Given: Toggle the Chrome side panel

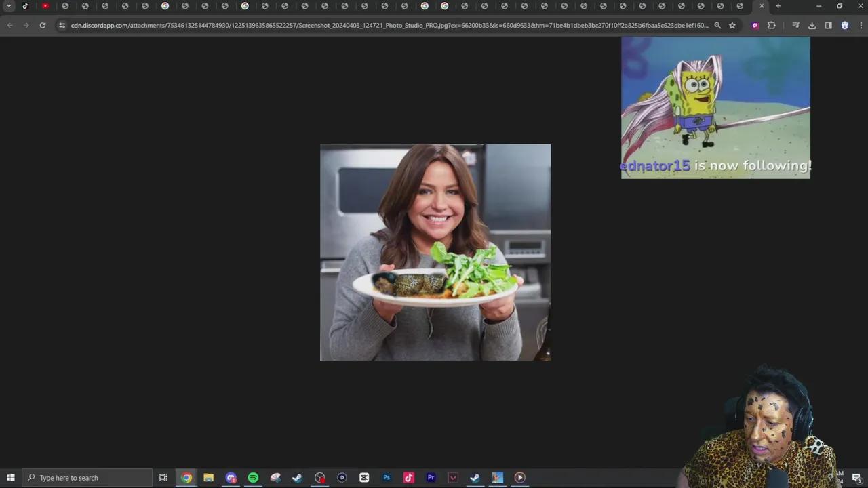Looking at the screenshot, I should pyautogui.click(x=828, y=25).
